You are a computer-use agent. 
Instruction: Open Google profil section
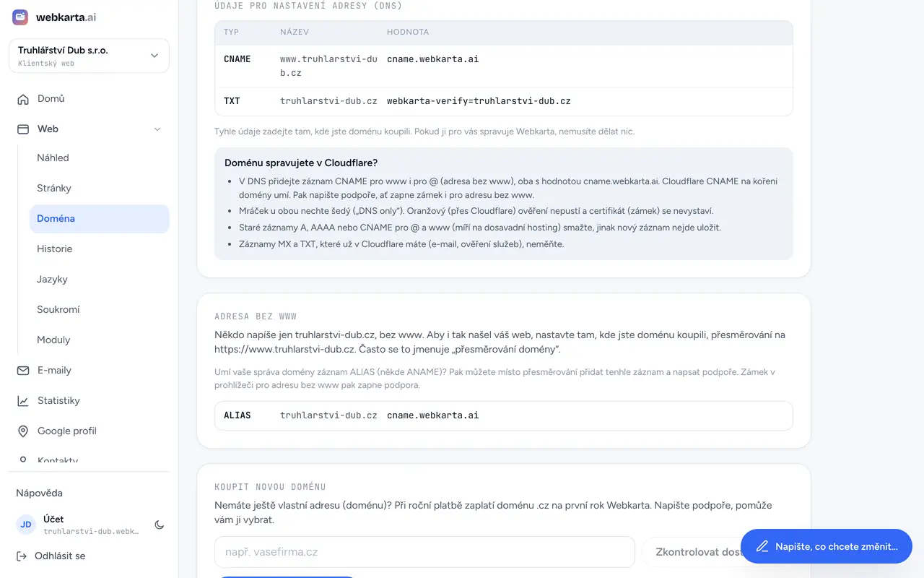coord(89,431)
